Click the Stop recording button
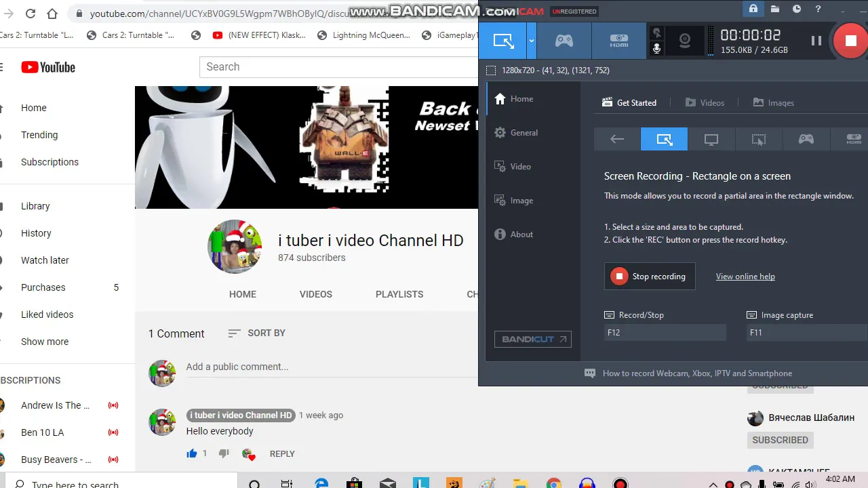The width and height of the screenshot is (868, 488). pos(650,277)
